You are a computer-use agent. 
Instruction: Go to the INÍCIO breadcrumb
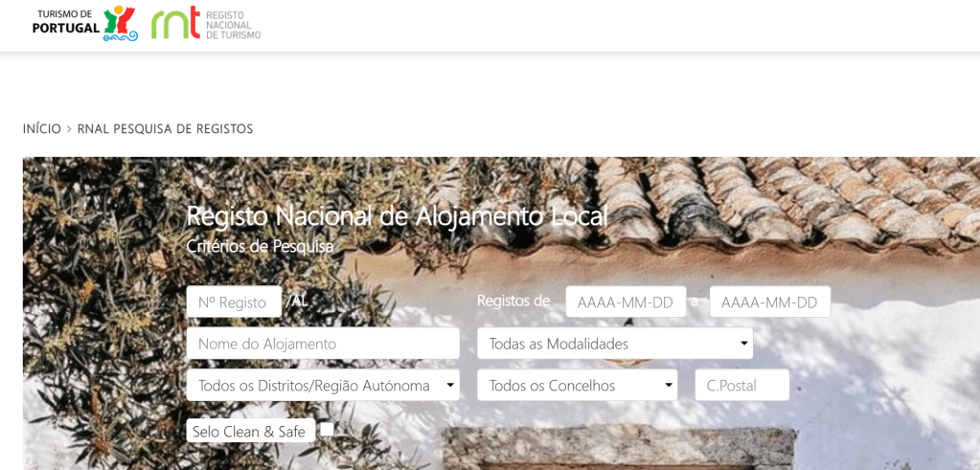tap(42, 129)
